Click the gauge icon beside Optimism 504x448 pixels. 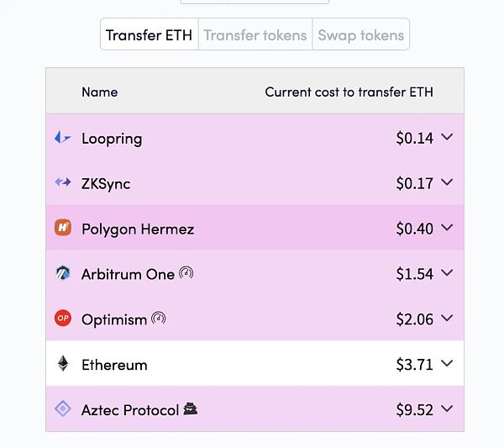(x=159, y=319)
